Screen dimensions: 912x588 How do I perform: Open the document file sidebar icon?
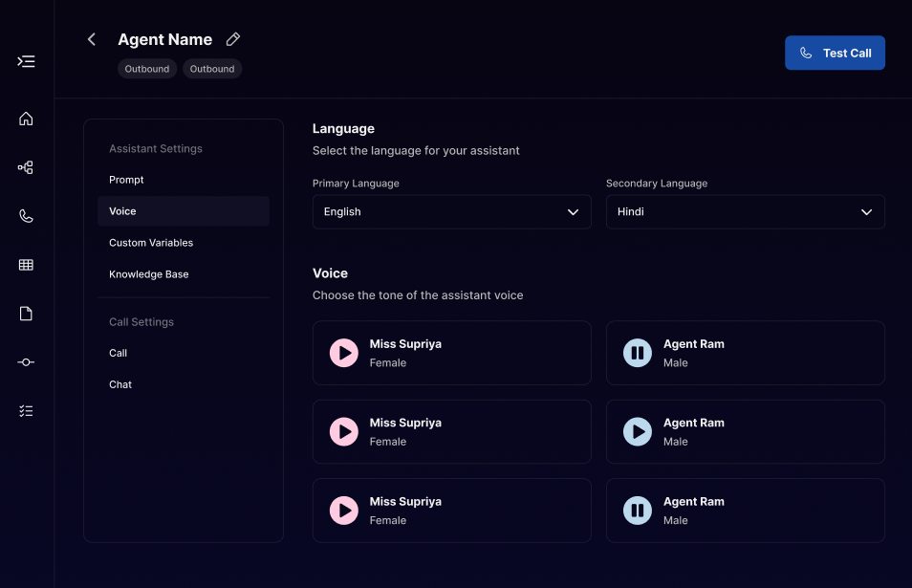(27, 314)
